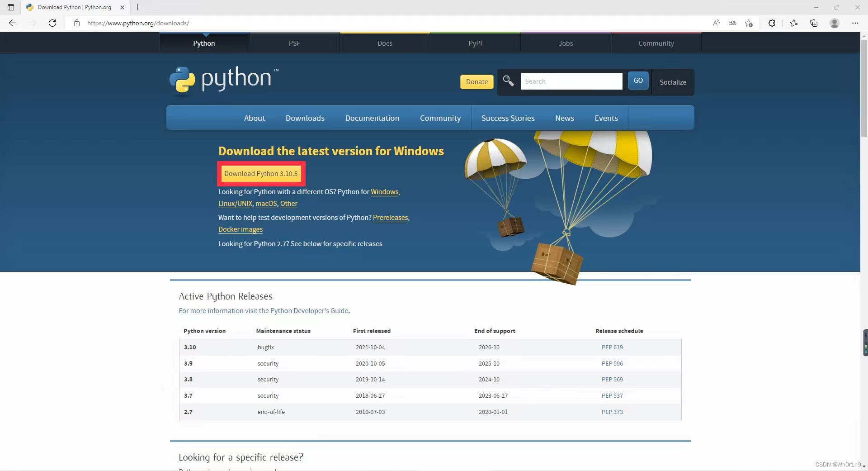Add page to favorites star icon
This screenshot has width=868, height=471.
(x=749, y=23)
